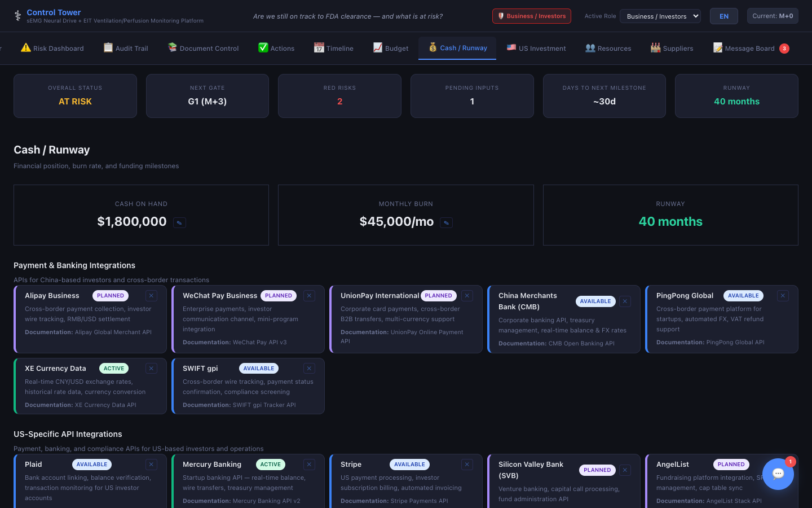Click the edit pencil next to Cash on Hand
Screen dimensions: 812x508
click(x=179, y=222)
